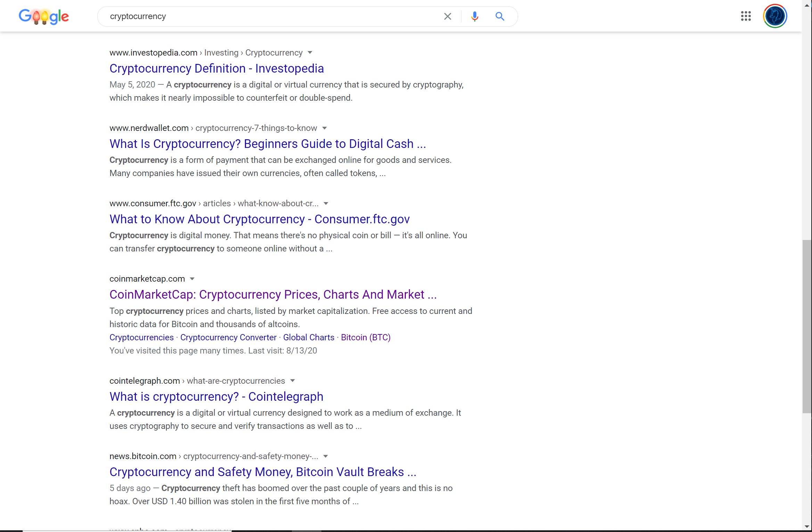
Task: Open What to Know About Cryptocurrency link
Action: 260,219
